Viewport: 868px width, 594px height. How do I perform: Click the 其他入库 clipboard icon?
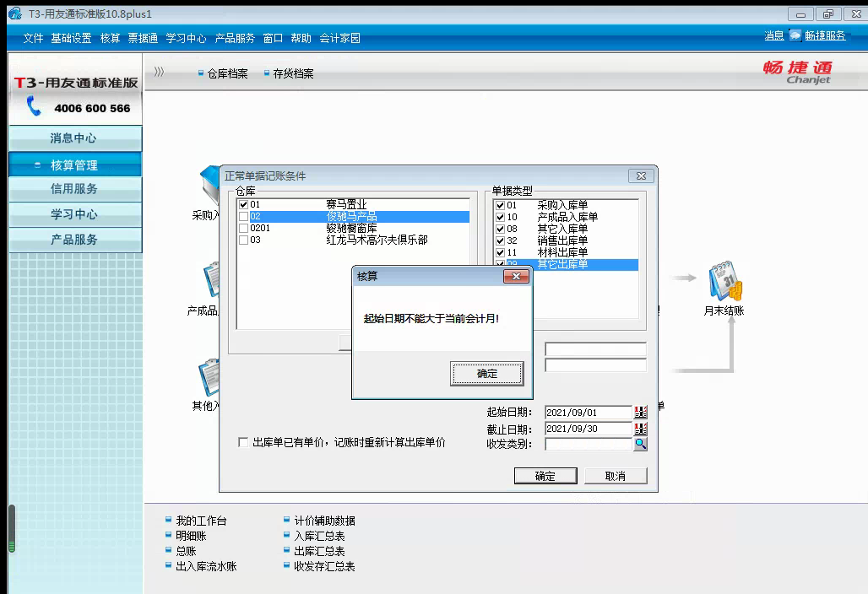pyautogui.click(x=209, y=376)
